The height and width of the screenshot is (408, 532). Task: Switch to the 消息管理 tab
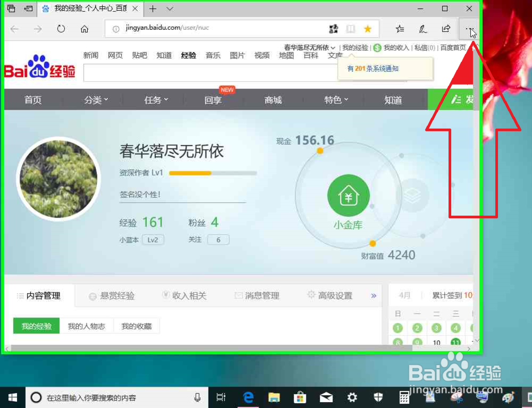tap(262, 295)
